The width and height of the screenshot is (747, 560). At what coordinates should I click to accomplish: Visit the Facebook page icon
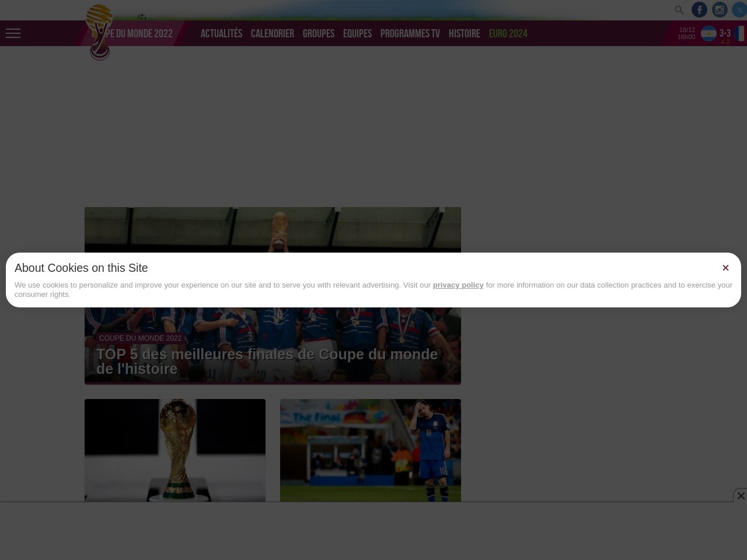(699, 10)
